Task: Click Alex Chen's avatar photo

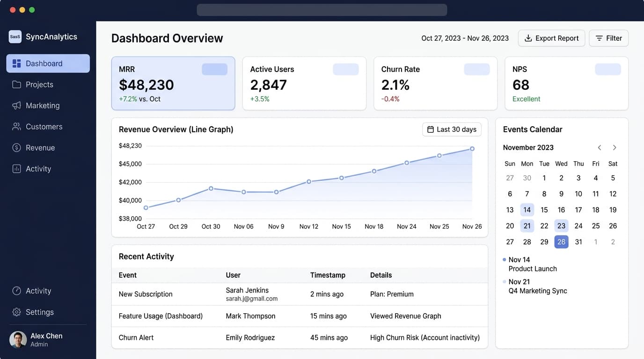Action: (x=18, y=340)
